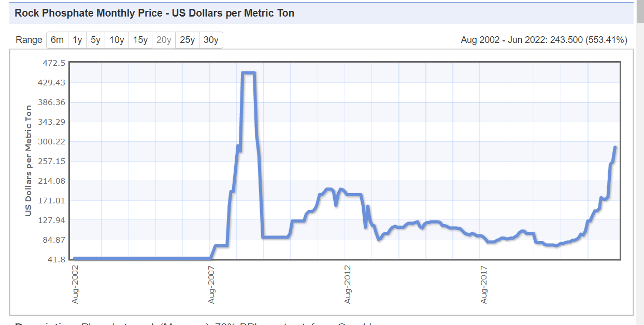Click the Aug 2002 - Jun 2022 summary text

click(x=544, y=40)
